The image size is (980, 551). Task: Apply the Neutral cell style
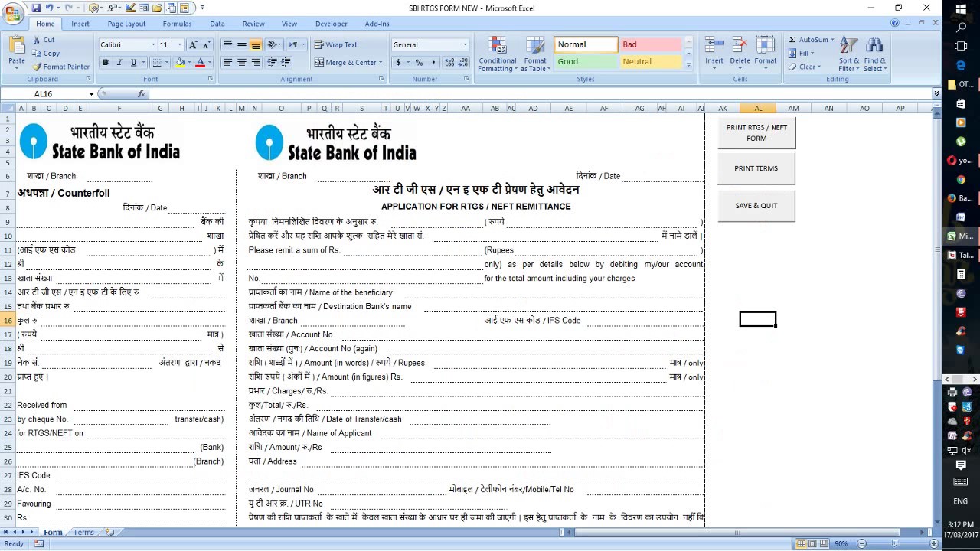[x=650, y=62]
